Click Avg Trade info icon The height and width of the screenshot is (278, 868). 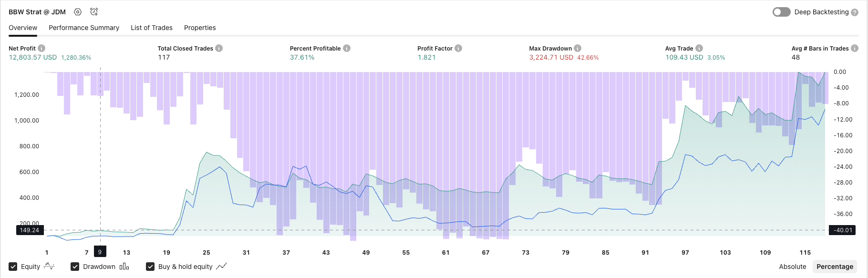pos(699,48)
